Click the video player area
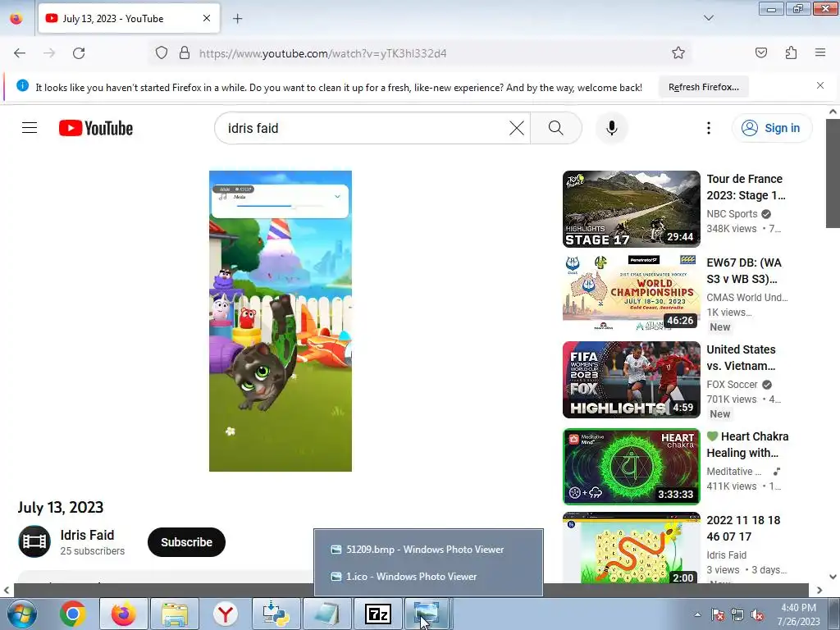This screenshot has height=630, width=840. (x=281, y=321)
